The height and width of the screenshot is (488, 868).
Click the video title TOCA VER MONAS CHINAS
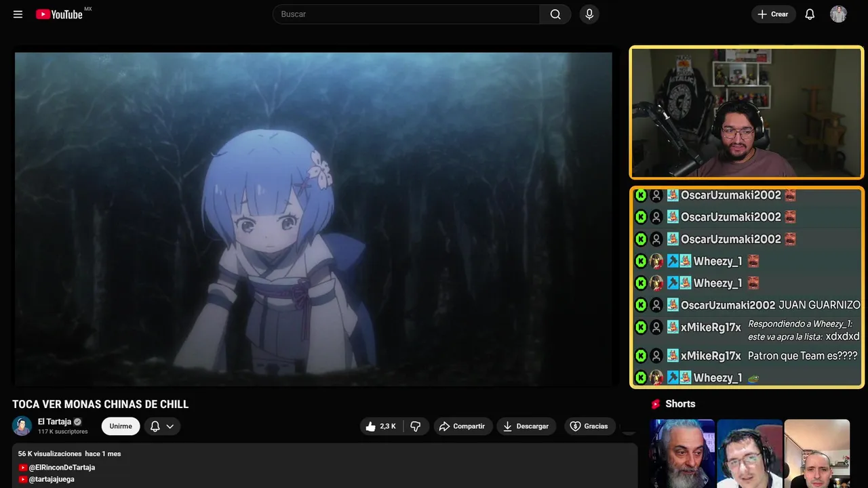100,405
